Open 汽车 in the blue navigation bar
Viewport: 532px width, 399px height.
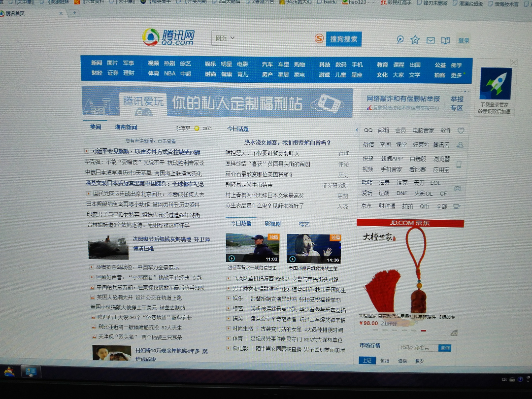267,64
